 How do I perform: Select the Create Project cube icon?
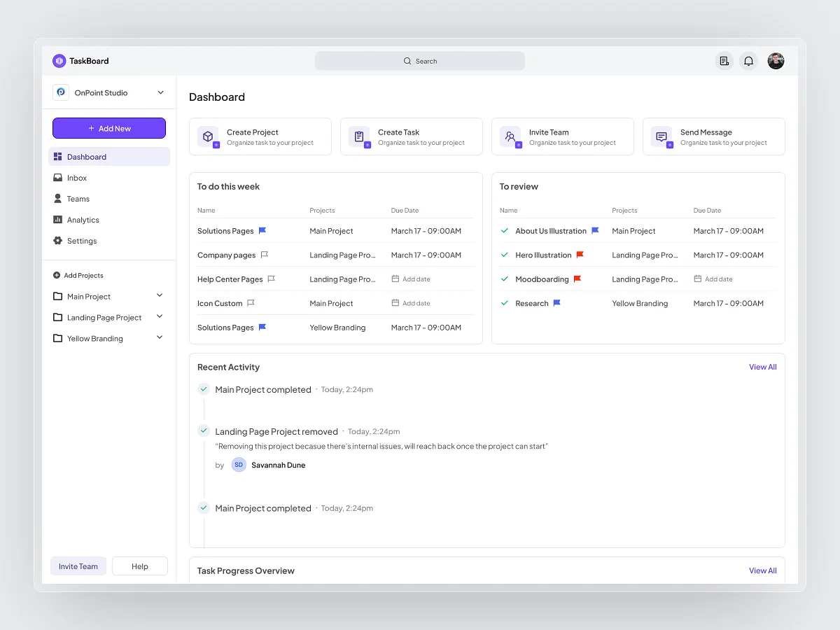point(208,136)
